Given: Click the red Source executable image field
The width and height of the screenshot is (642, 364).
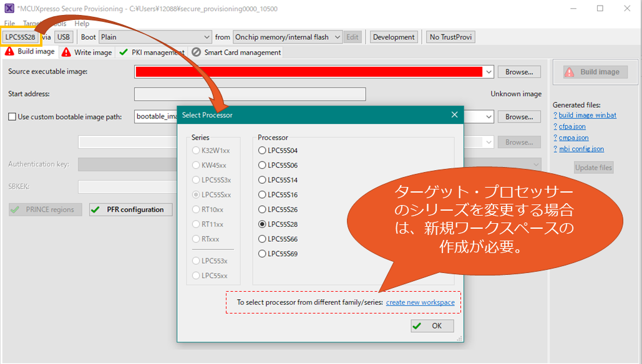Looking at the screenshot, I should pyautogui.click(x=309, y=72).
